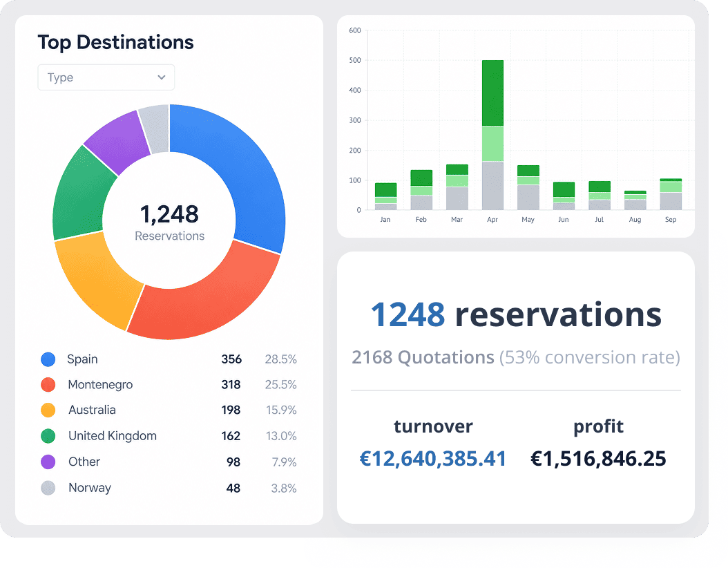This screenshot has height=568, width=728.
Task: Click the February stacked bar
Action: pos(421,190)
